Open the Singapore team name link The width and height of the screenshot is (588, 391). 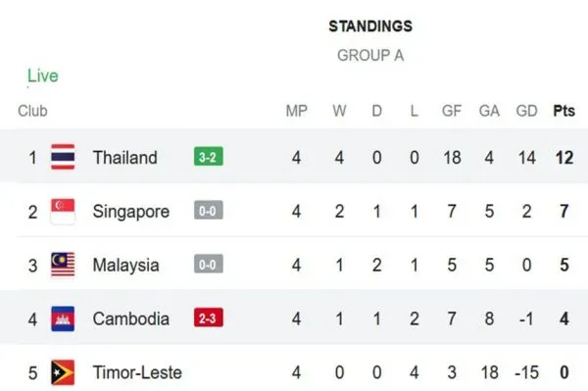pyautogui.click(x=131, y=213)
